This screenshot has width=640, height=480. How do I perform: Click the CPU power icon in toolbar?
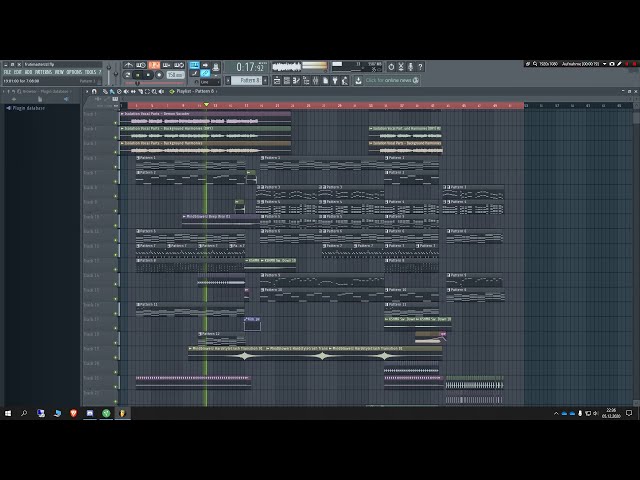point(391,67)
